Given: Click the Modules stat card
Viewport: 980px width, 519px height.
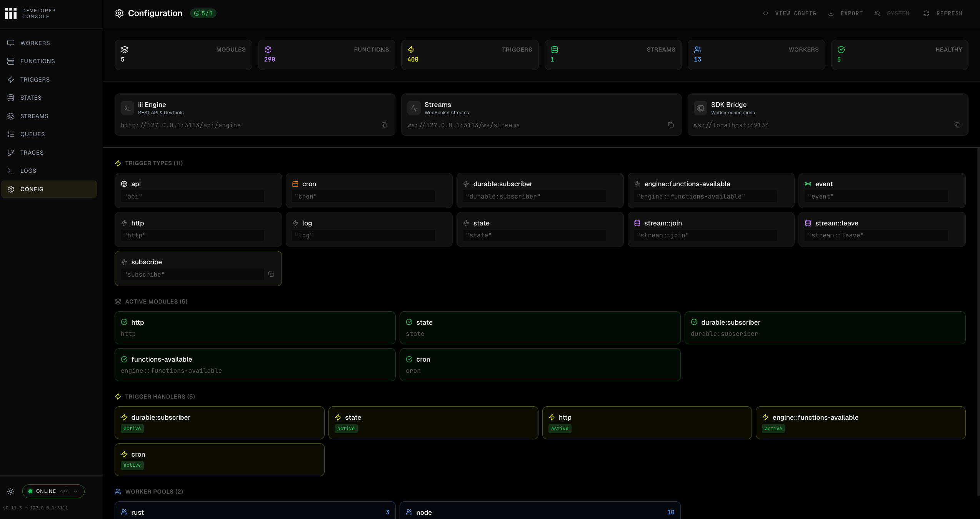Looking at the screenshot, I should pos(183,55).
